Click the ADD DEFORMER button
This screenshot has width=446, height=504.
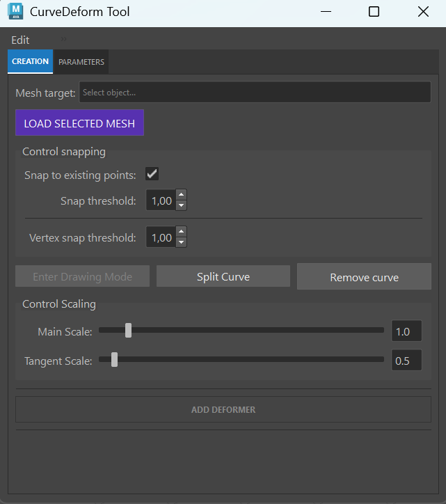point(223,409)
